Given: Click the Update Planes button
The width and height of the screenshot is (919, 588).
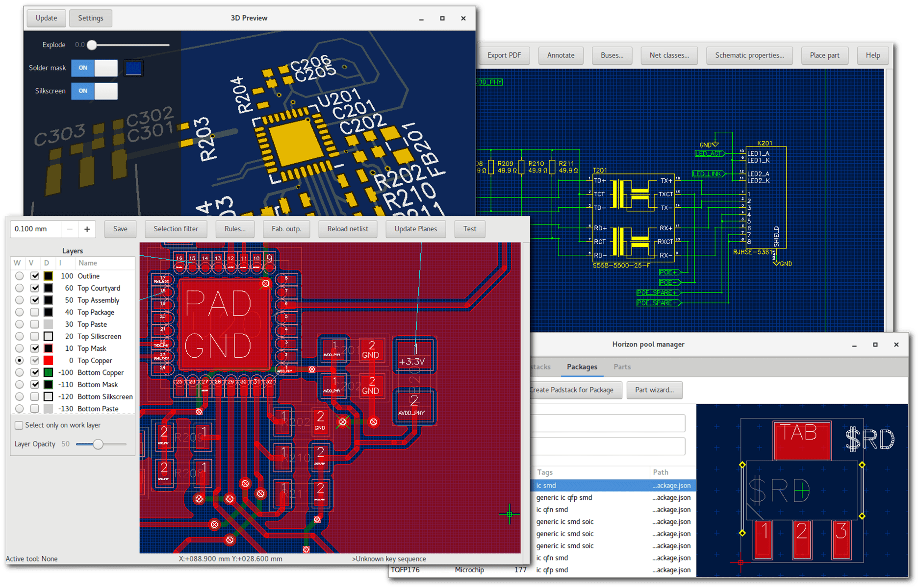Looking at the screenshot, I should pyautogui.click(x=415, y=229).
